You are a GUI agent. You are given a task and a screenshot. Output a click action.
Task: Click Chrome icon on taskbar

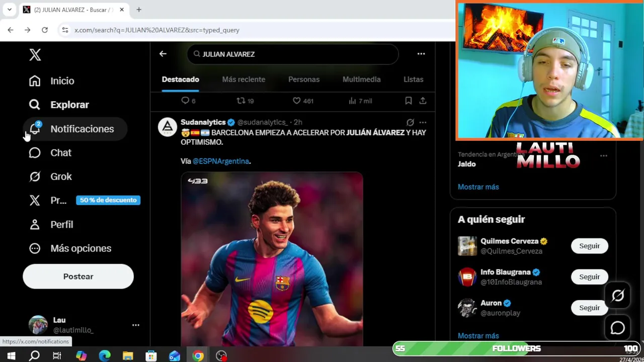tap(198, 356)
